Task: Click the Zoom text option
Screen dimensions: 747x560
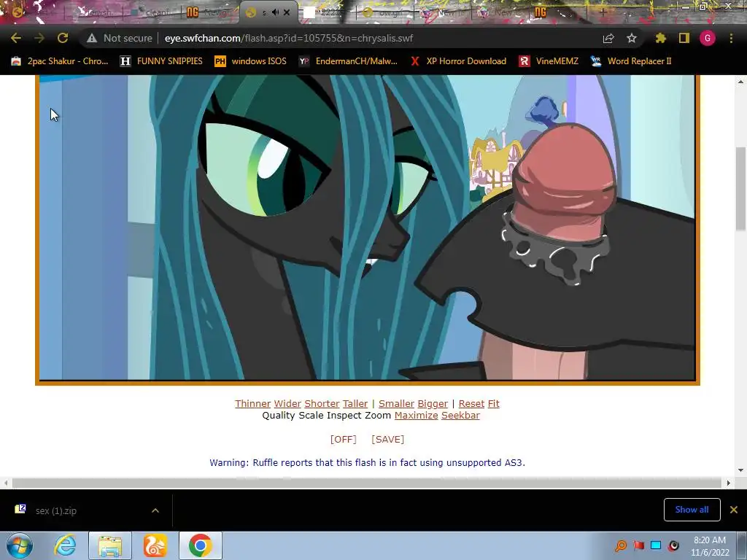Action: 377,415
